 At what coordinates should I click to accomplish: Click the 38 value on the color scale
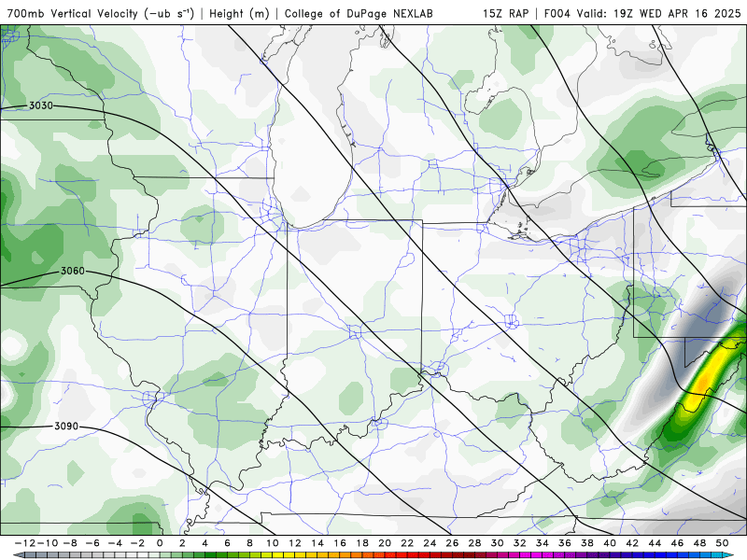point(587,543)
